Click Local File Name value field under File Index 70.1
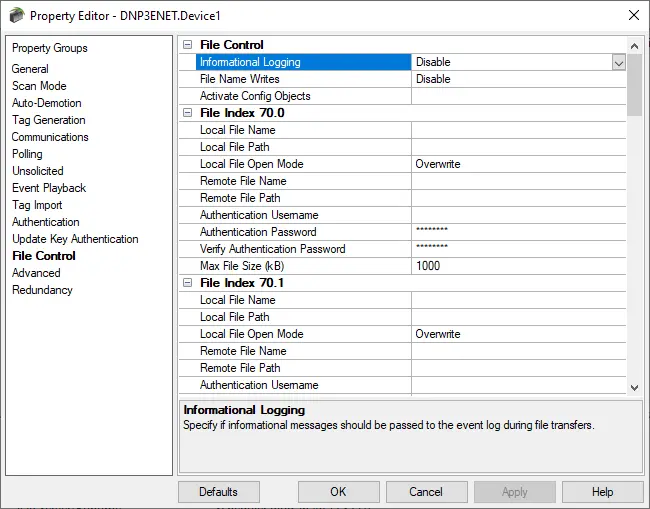This screenshot has height=509, width=650. point(519,300)
